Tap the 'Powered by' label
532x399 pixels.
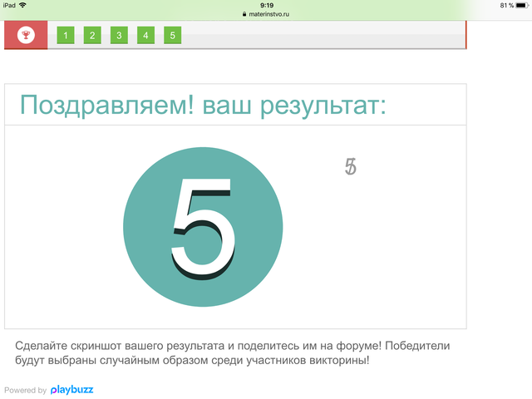(x=26, y=390)
